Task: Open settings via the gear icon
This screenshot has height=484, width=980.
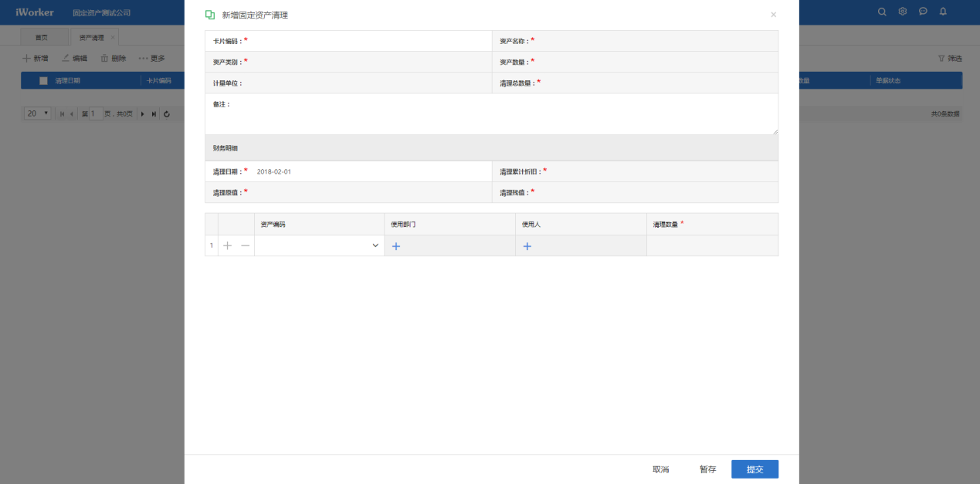Action: [903, 12]
